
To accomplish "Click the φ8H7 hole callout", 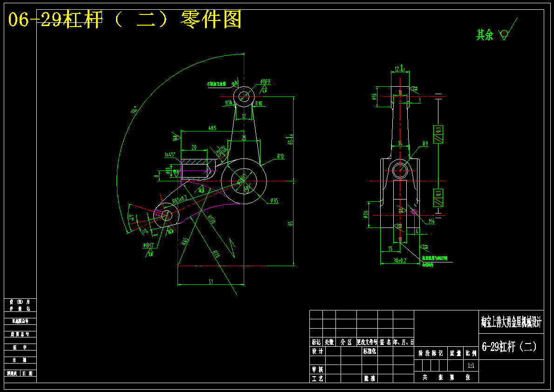I will click(x=148, y=245).
